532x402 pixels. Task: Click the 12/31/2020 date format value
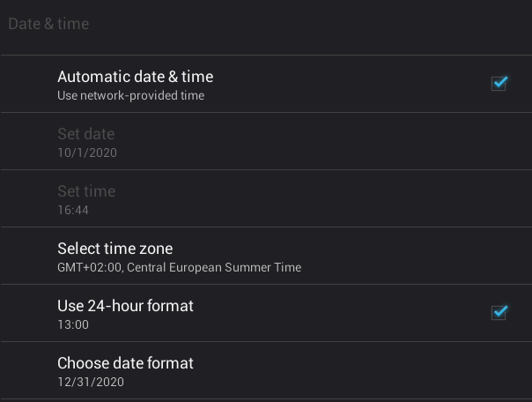[x=91, y=382]
